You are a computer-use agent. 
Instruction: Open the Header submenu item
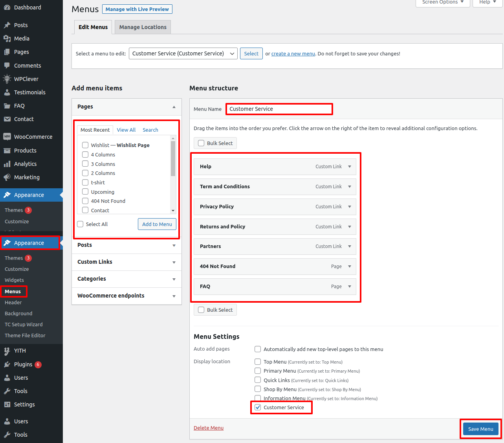tap(13, 302)
